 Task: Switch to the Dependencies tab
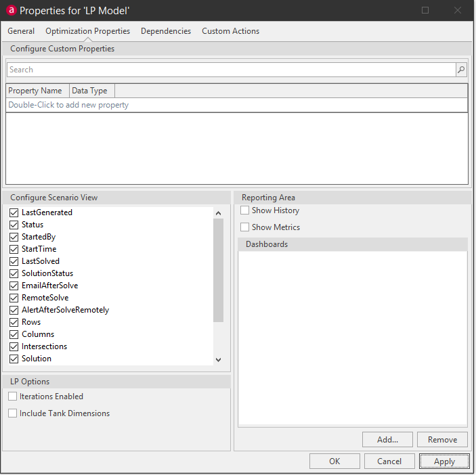166,31
